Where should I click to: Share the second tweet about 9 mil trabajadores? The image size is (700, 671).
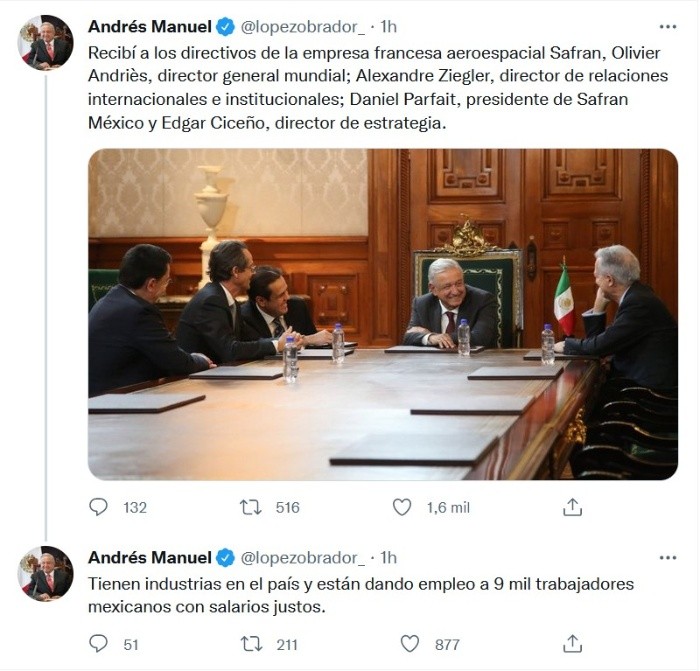(x=572, y=644)
